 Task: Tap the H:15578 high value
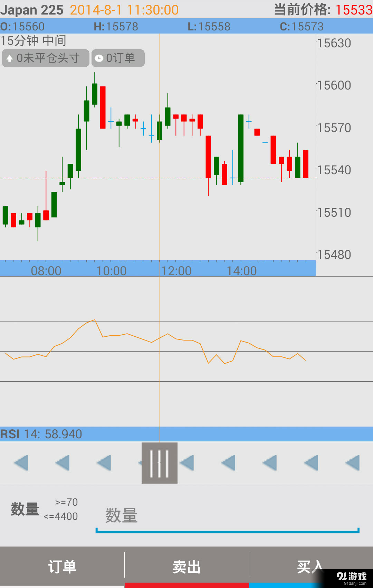[116, 27]
